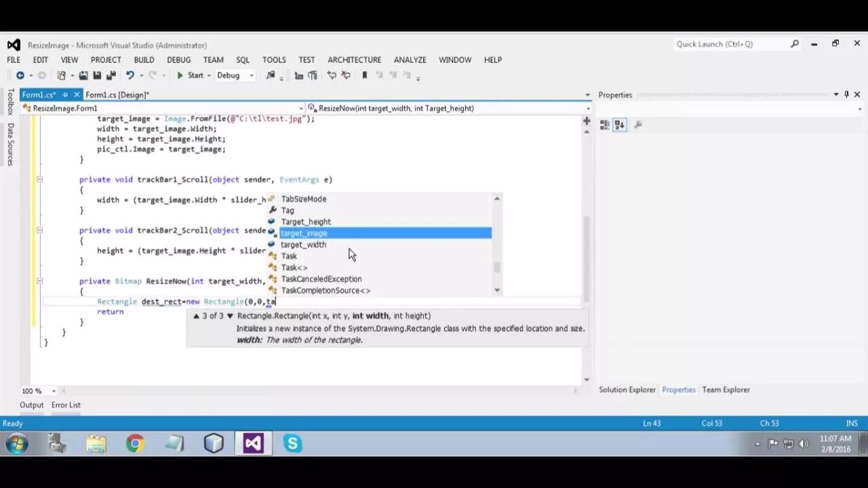Open the Data Sources side panel

click(x=10, y=144)
